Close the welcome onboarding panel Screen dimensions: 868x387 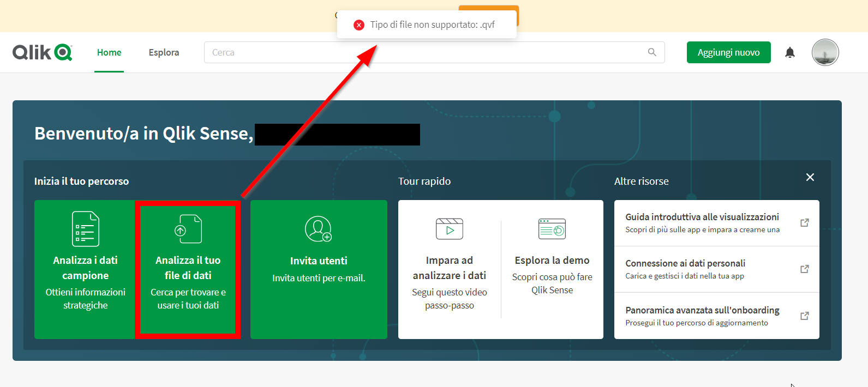[810, 177]
